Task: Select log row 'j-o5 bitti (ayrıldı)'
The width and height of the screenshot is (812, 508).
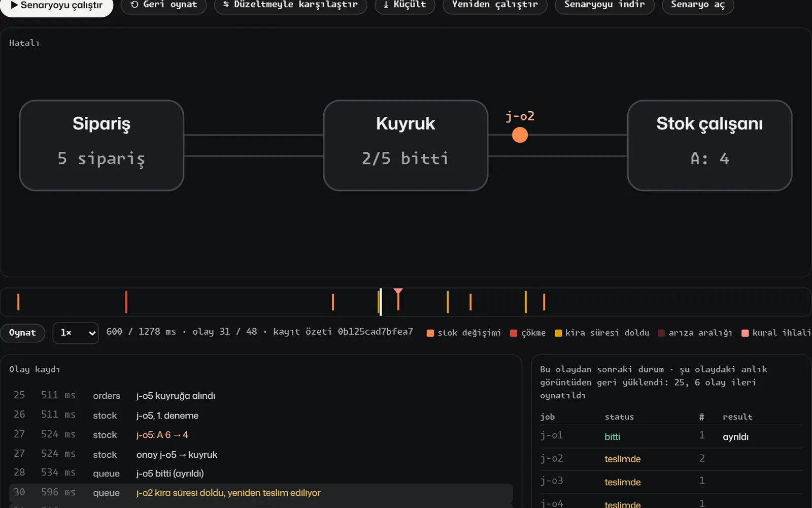Action: pos(261,473)
